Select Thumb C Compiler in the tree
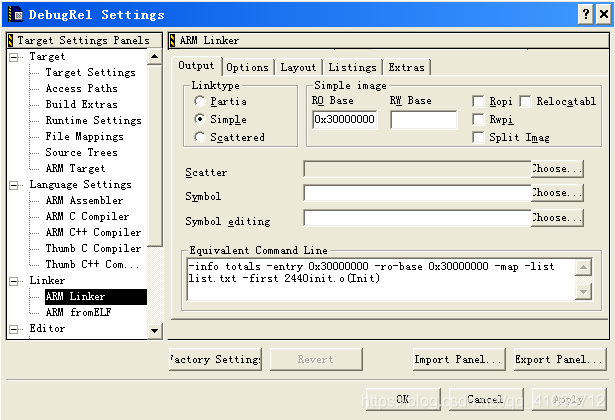This screenshot has width=615, height=420. point(93,249)
